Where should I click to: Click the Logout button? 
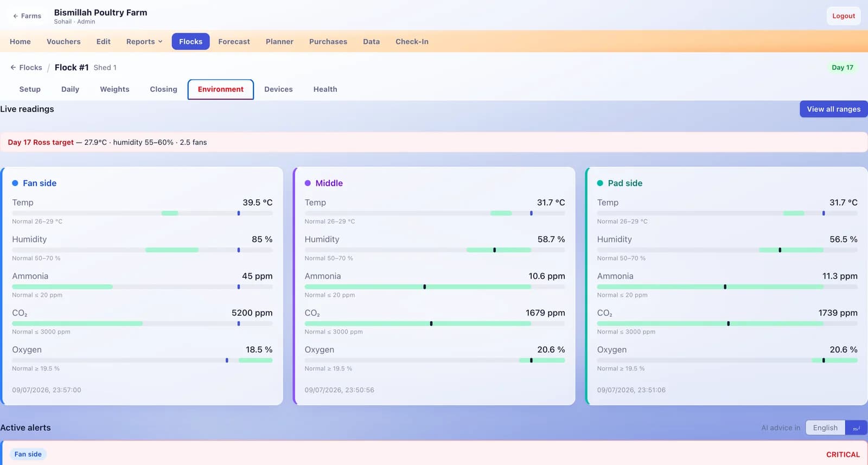pyautogui.click(x=844, y=16)
